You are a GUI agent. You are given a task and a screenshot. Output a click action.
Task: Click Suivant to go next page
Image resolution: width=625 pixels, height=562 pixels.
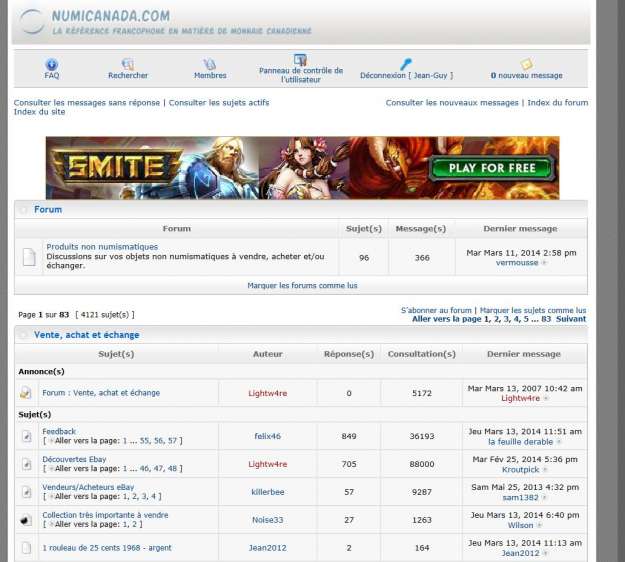pos(571,319)
